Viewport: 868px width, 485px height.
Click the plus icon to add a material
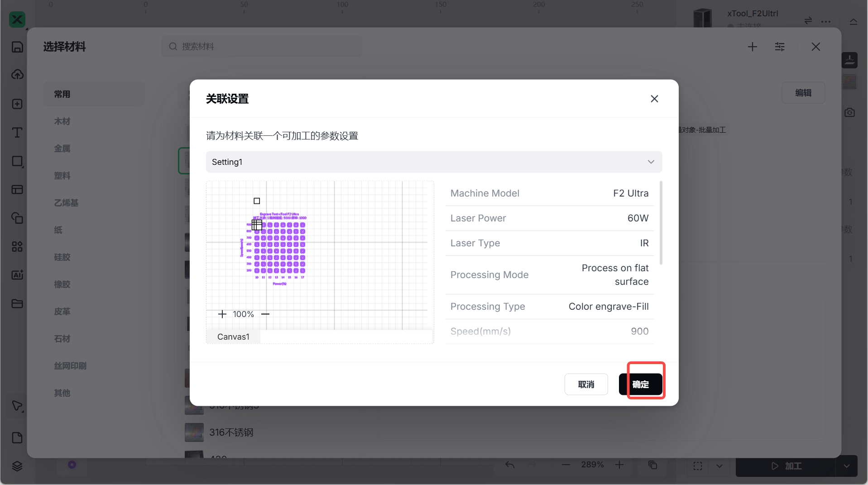pos(752,47)
